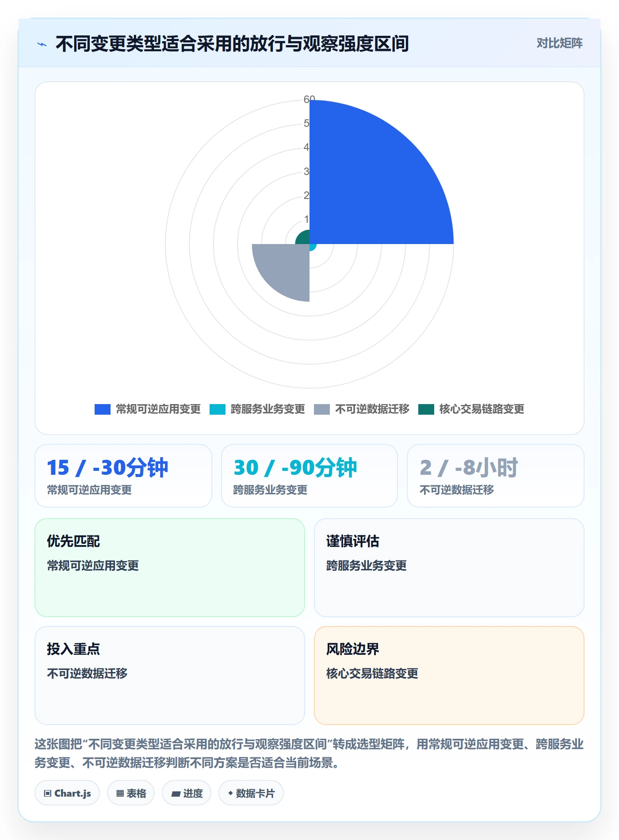Click the Chart.js tag chip
This screenshot has width=619, height=840.
pos(67,793)
